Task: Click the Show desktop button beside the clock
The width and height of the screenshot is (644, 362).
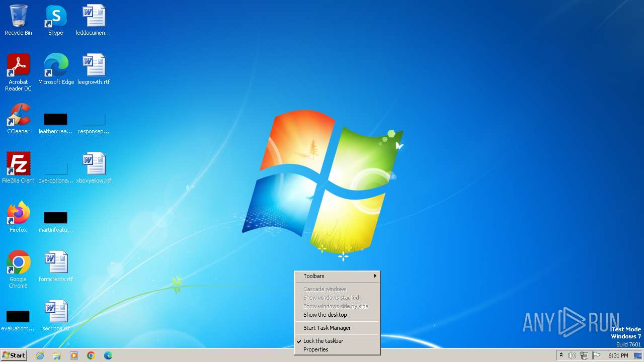Action: 638,355
